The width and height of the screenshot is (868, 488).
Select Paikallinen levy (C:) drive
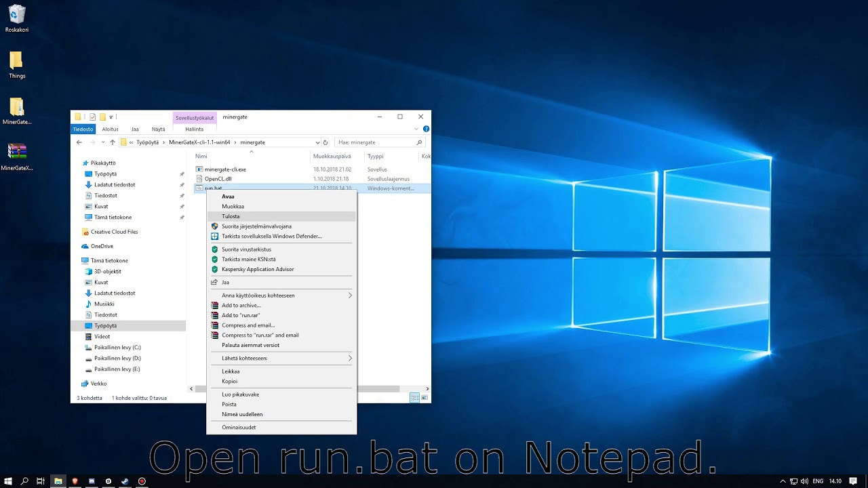[x=117, y=347]
